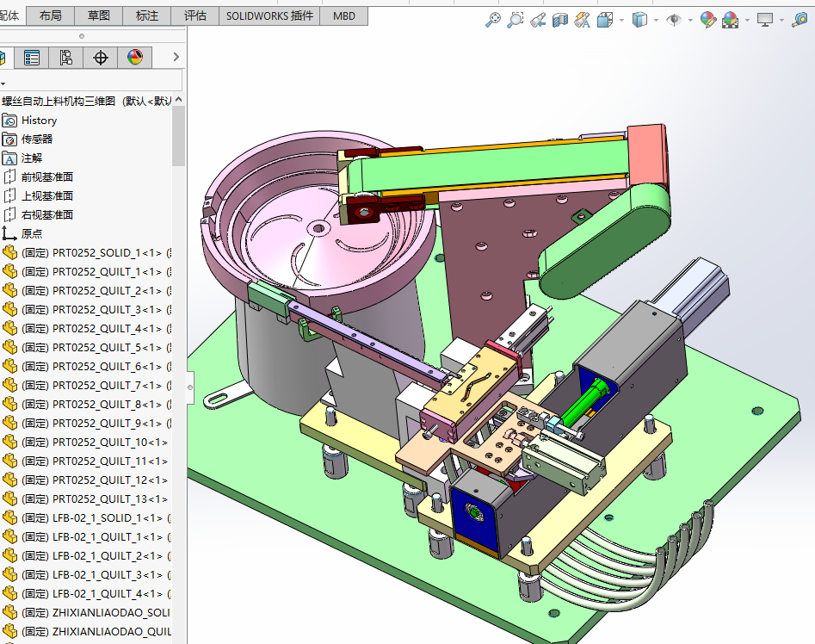Open the View Orientation dropdown arrow
This screenshot has width=815, height=644.
(622, 20)
